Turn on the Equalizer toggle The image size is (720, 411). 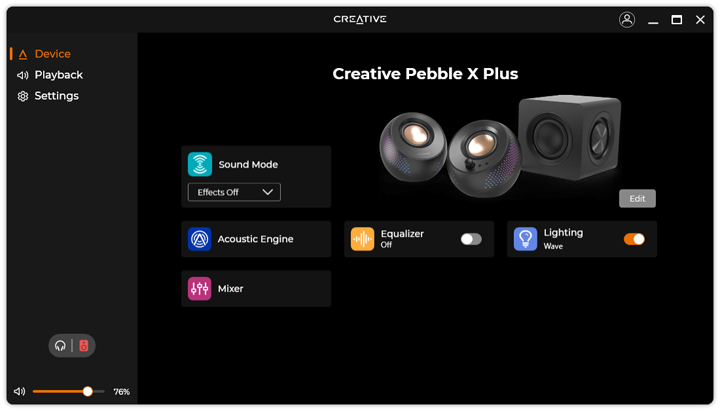pyautogui.click(x=471, y=239)
